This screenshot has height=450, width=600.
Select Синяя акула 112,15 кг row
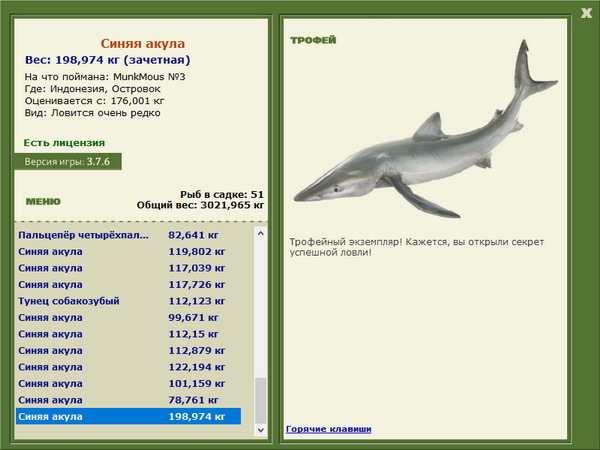[x=129, y=334]
